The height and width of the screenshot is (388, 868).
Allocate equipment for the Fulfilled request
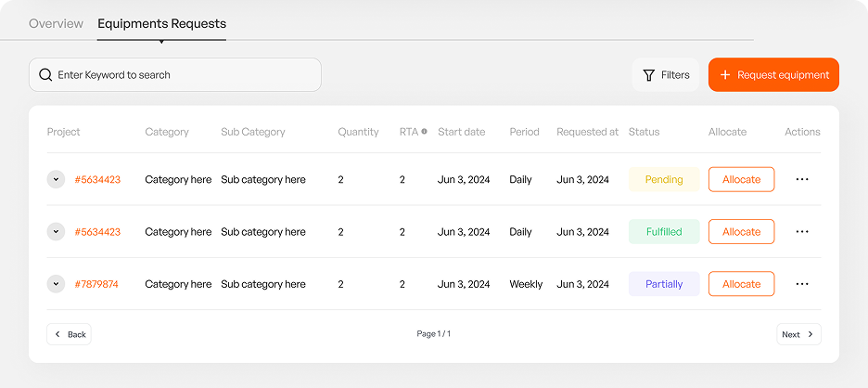click(x=741, y=232)
